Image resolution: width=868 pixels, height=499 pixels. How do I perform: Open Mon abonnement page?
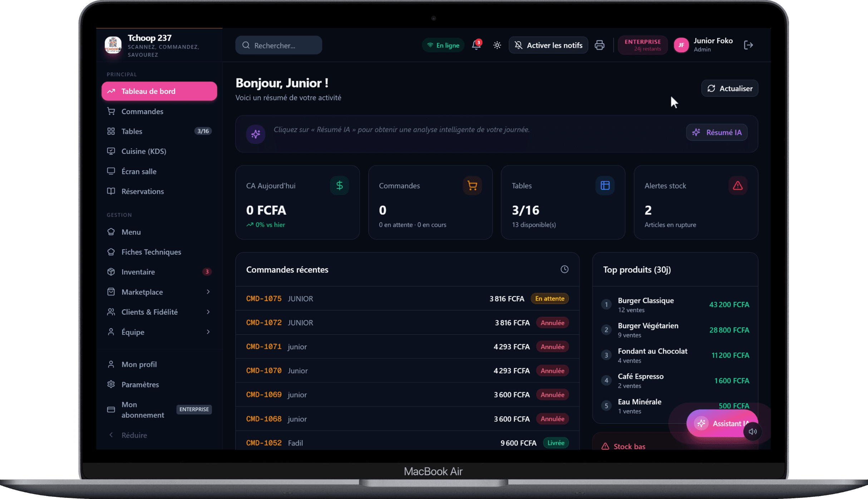point(159,410)
